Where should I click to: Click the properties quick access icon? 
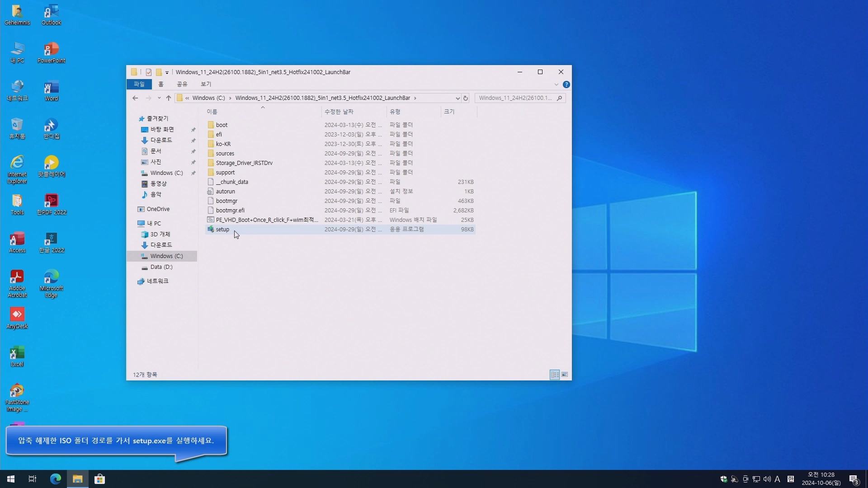click(149, 72)
